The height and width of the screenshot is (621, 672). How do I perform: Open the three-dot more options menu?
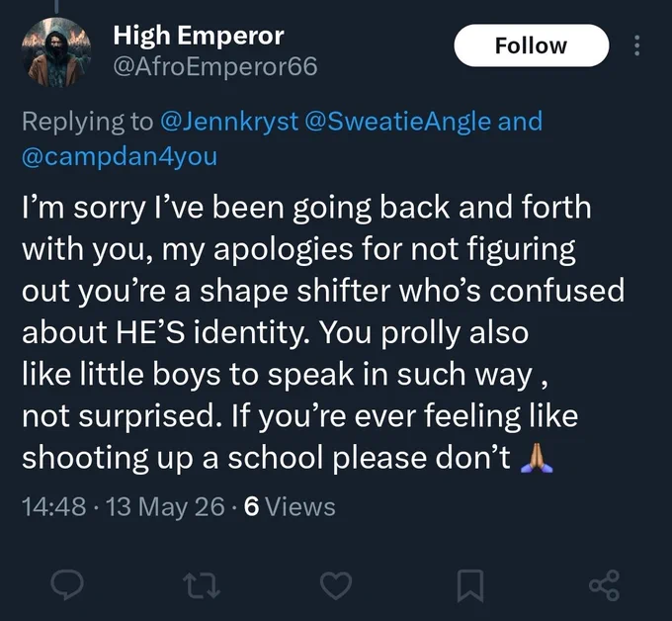[636, 45]
